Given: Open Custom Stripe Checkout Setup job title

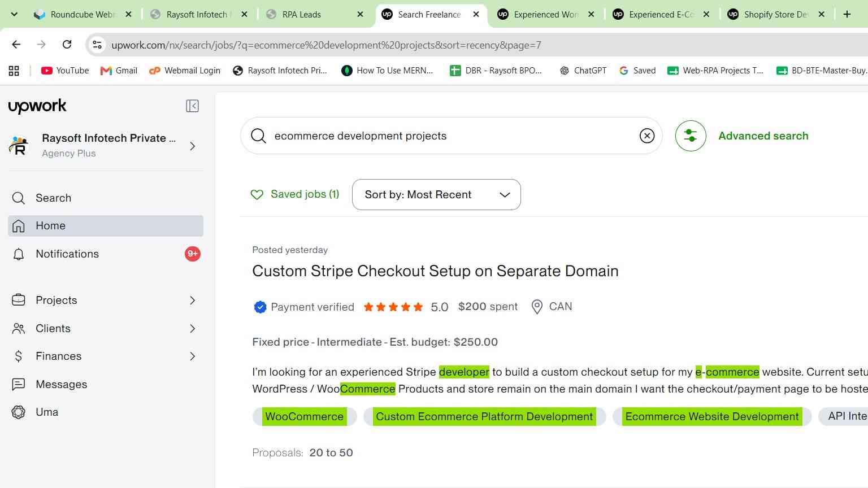Looking at the screenshot, I should pyautogui.click(x=435, y=271).
